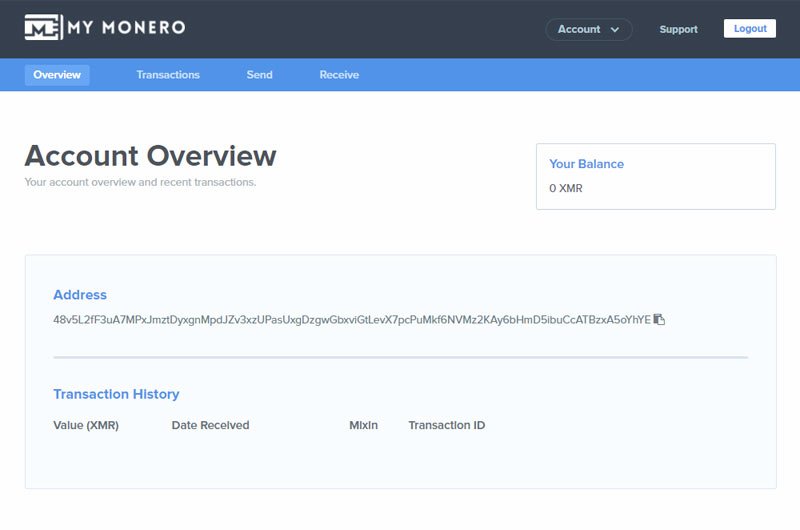This screenshot has width=800, height=530.
Task: Click the Account Overview page title
Action: (151, 156)
